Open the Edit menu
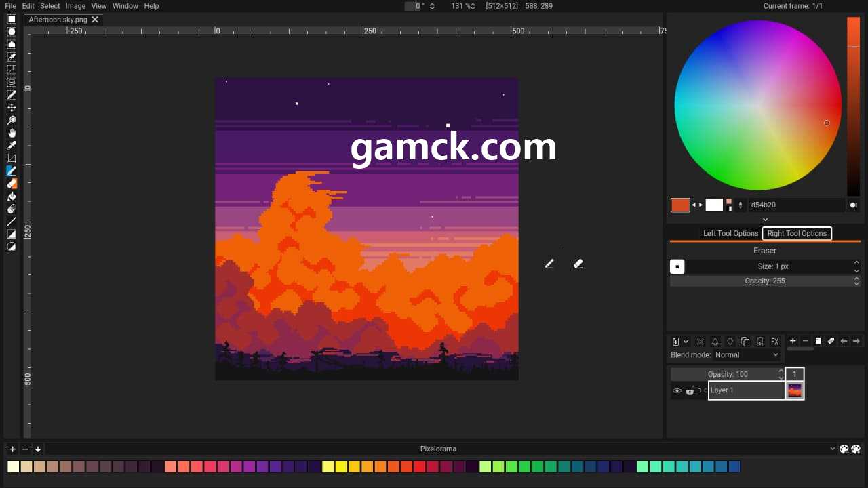Image resolution: width=868 pixels, height=488 pixels. pos(28,6)
